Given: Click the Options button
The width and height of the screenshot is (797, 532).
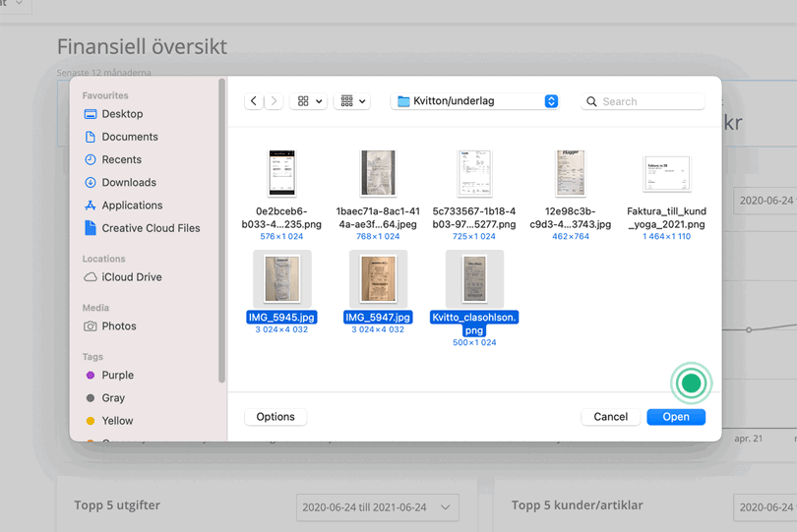Looking at the screenshot, I should click(276, 417).
